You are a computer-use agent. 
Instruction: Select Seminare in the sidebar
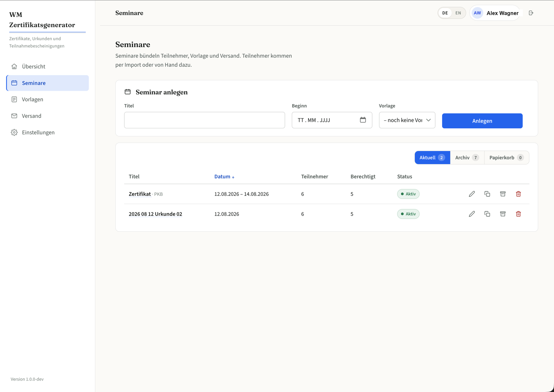coord(47,83)
